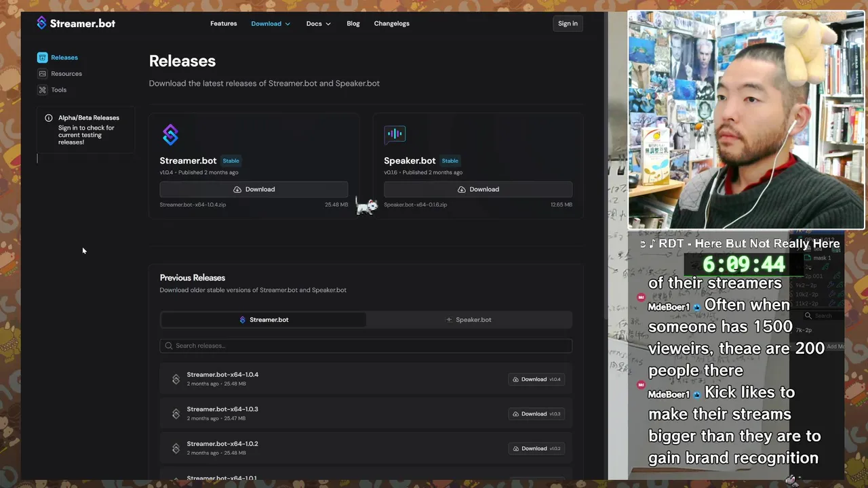Click icon beside Streamer.bot-x64-1.0.4 row
Viewport: 868px width, 488px height.
pos(176,379)
